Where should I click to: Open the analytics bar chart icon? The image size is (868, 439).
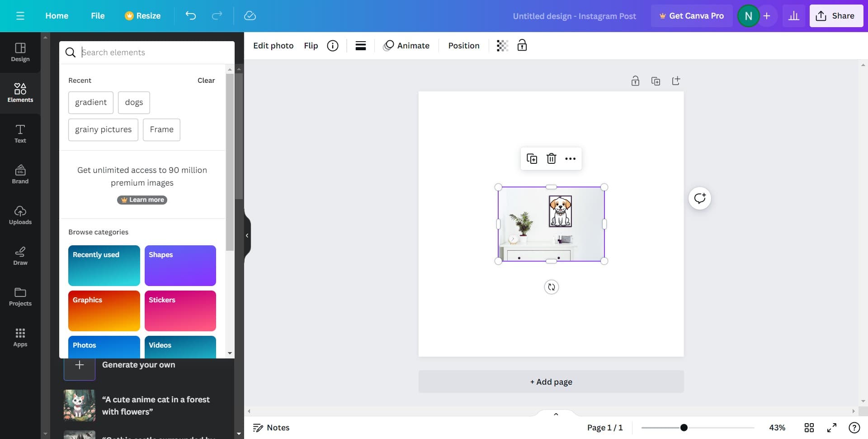(x=793, y=16)
